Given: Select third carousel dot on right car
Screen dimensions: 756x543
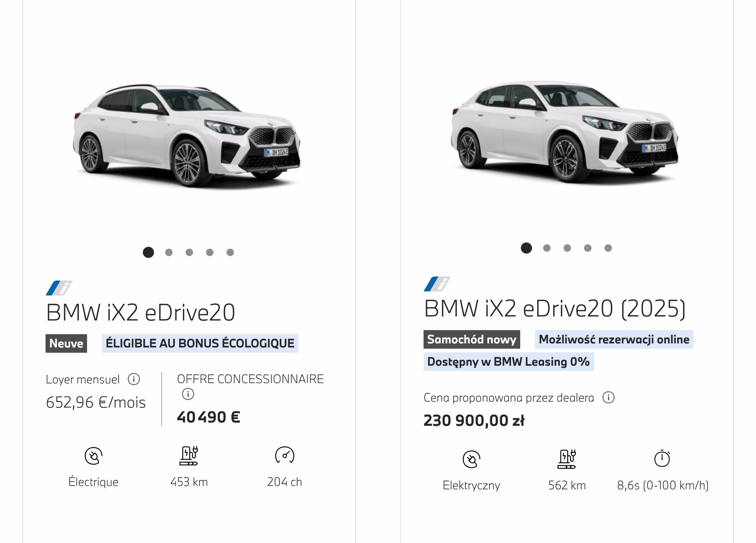Looking at the screenshot, I should click(x=567, y=248).
